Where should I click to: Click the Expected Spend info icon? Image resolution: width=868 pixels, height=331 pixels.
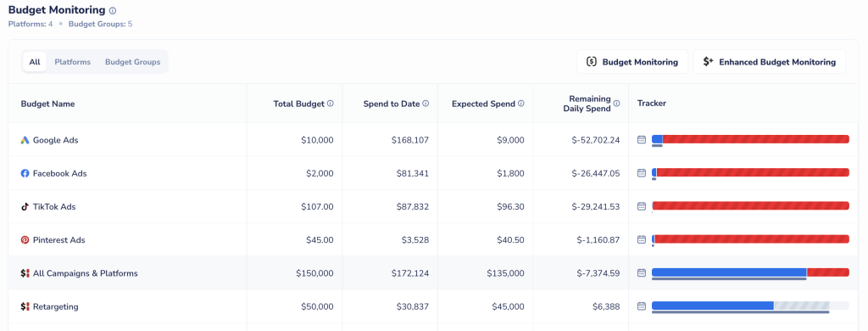[521, 104]
